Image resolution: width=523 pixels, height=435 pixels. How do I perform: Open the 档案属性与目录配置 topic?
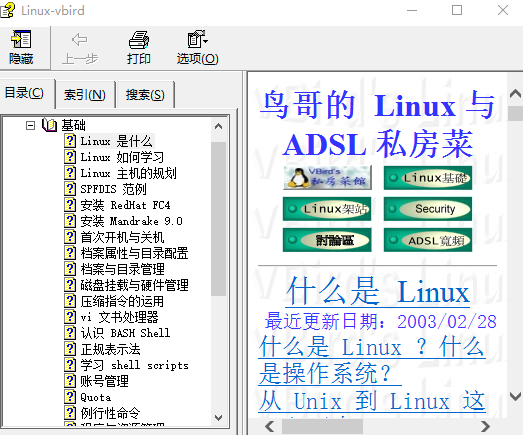click(134, 253)
